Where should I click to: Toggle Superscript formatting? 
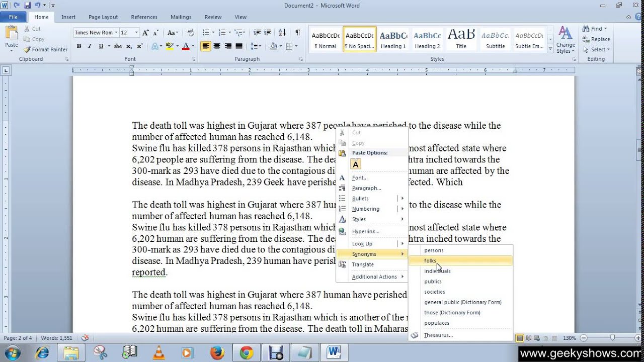[x=140, y=46]
